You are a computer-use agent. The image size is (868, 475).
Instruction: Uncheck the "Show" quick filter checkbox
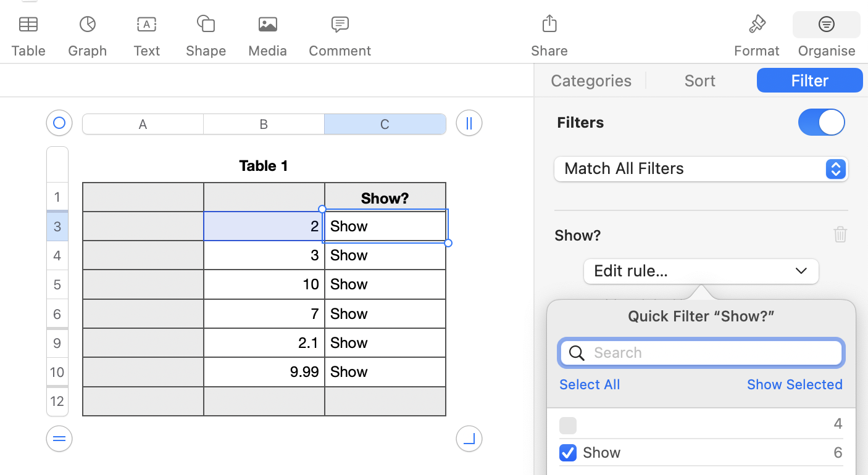coord(568,453)
